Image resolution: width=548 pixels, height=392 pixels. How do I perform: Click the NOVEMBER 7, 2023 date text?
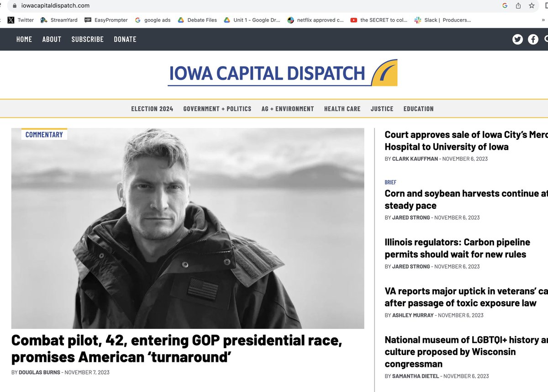point(87,372)
